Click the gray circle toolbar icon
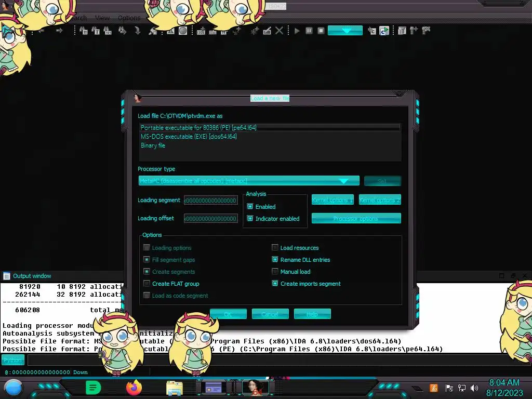The height and width of the screenshot is (399, 532). 183,31
